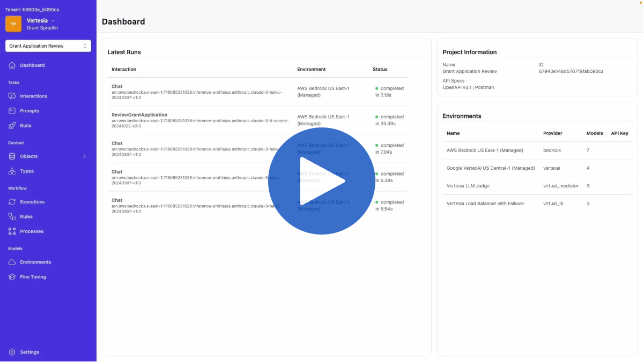Click the Status column header
The height and width of the screenshot is (362, 644).
[380, 70]
